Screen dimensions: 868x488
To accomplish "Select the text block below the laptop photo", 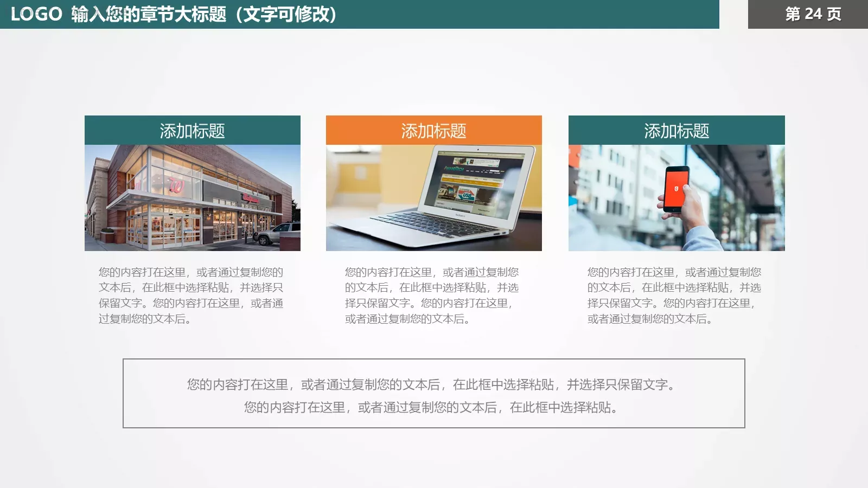I will coord(431,296).
